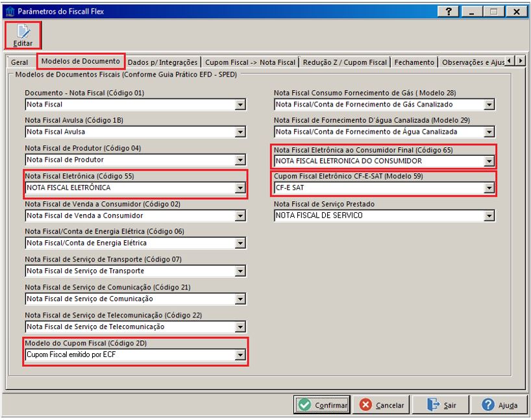Click the Sair button
Image resolution: width=531 pixels, height=420 pixels.
(x=441, y=405)
